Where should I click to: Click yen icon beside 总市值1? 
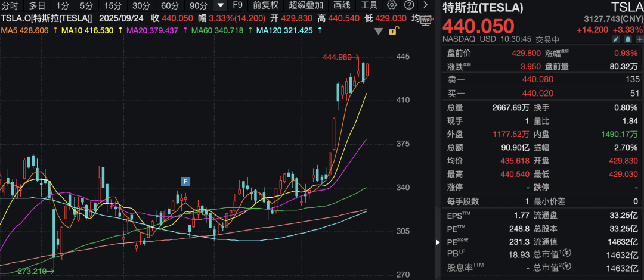tap(567, 254)
